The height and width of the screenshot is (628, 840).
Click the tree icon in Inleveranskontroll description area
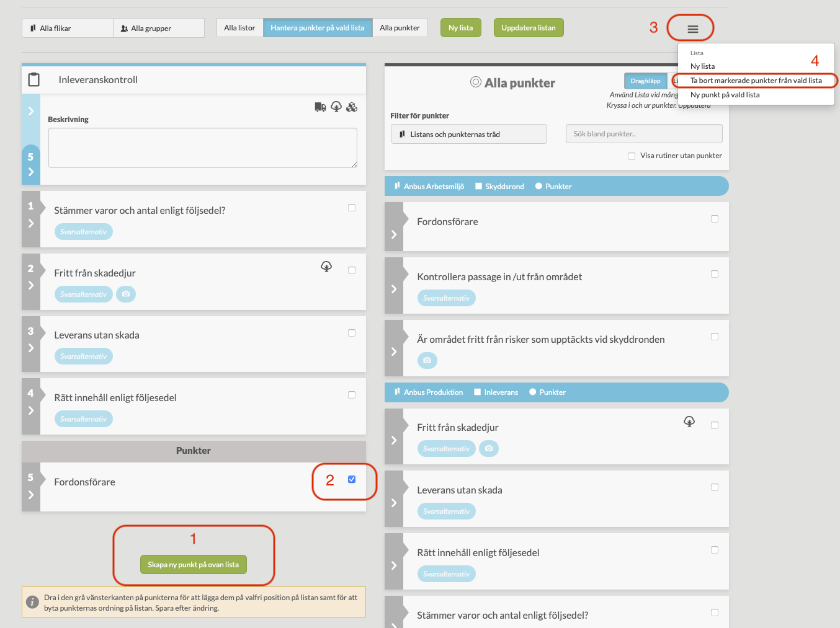pos(336,107)
